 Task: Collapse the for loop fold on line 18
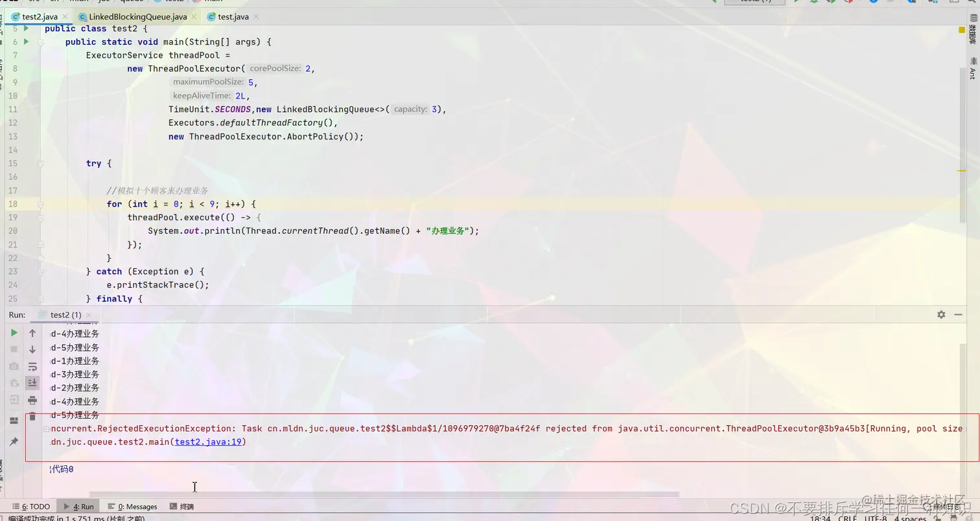click(x=40, y=204)
